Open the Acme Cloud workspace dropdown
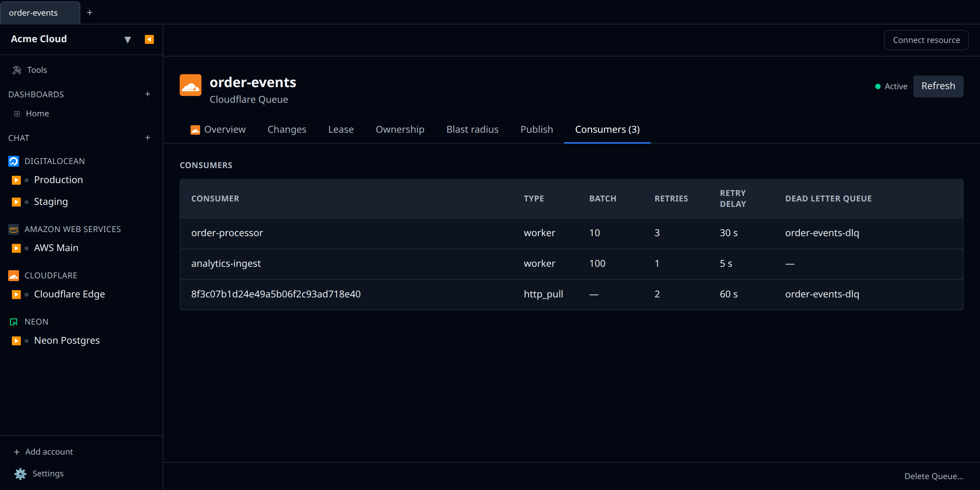Viewport: 980px width, 490px height. (x=128, y=39)
